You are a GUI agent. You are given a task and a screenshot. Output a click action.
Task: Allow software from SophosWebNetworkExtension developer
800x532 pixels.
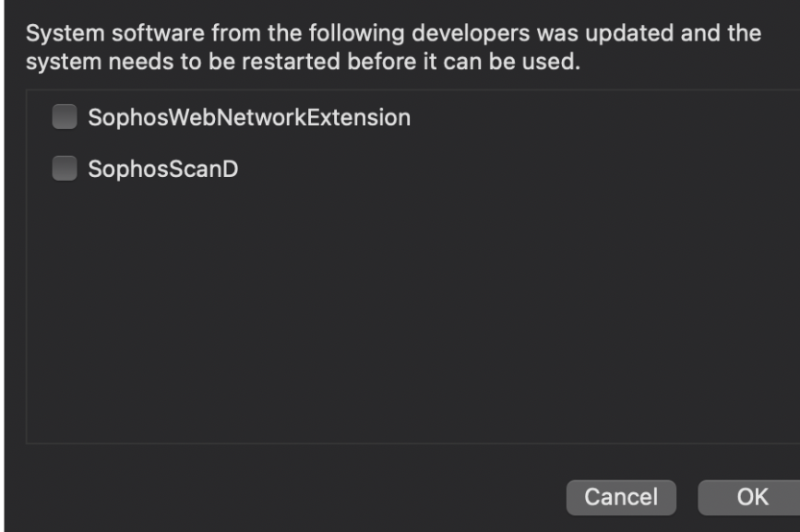(x=64, y=117)
